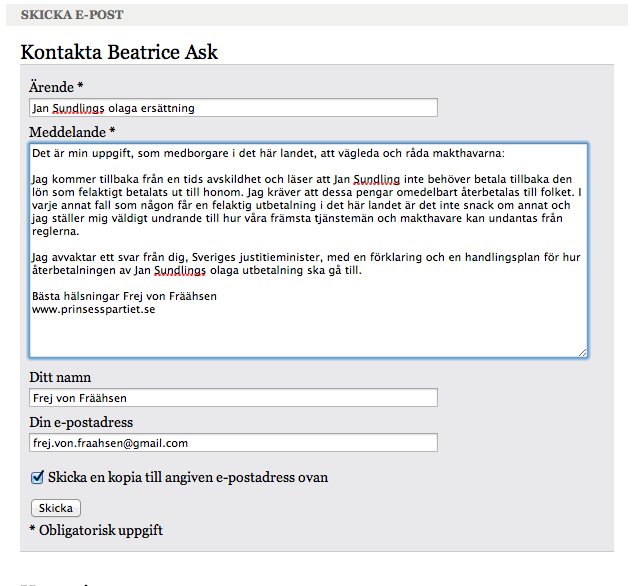
Task: Click the Din e-postadress label
Action: [81, 423]
